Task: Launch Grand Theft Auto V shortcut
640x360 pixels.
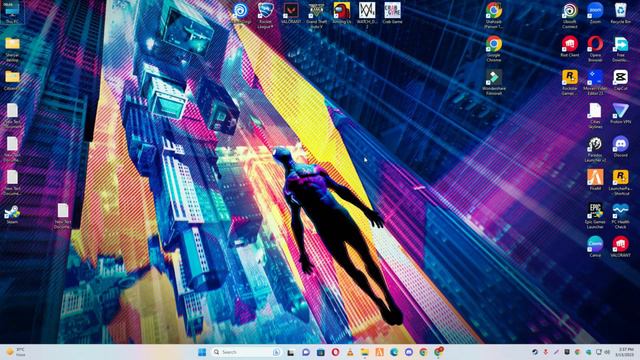Action: click(x=316, y=16)
